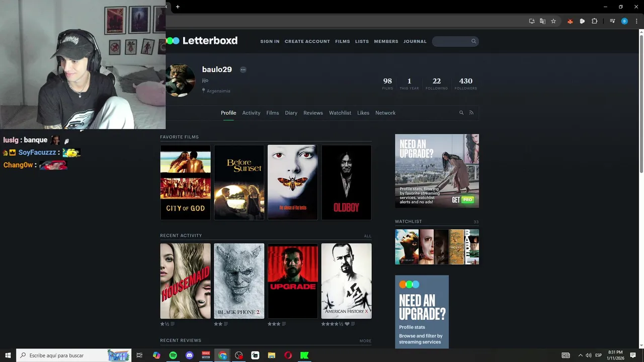Click the Windows taskbar search box
644x362 pixels.
point(74,355)
